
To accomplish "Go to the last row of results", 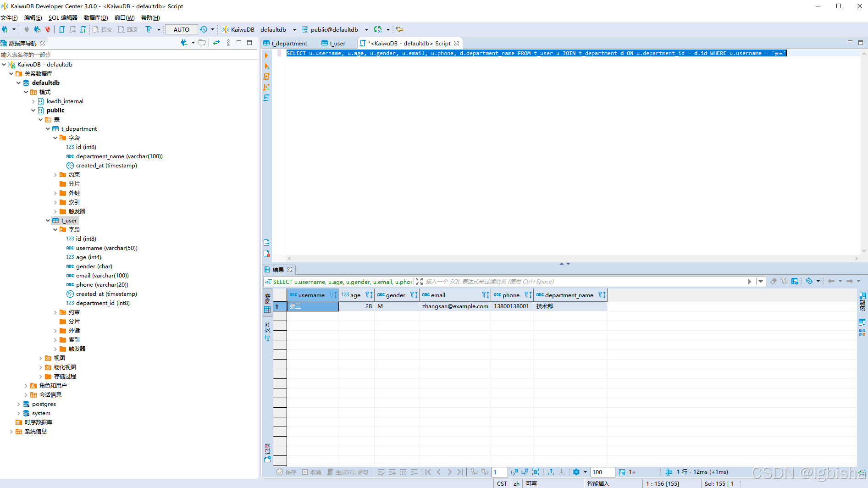I will pyautogui.click(x=460, y=472).
